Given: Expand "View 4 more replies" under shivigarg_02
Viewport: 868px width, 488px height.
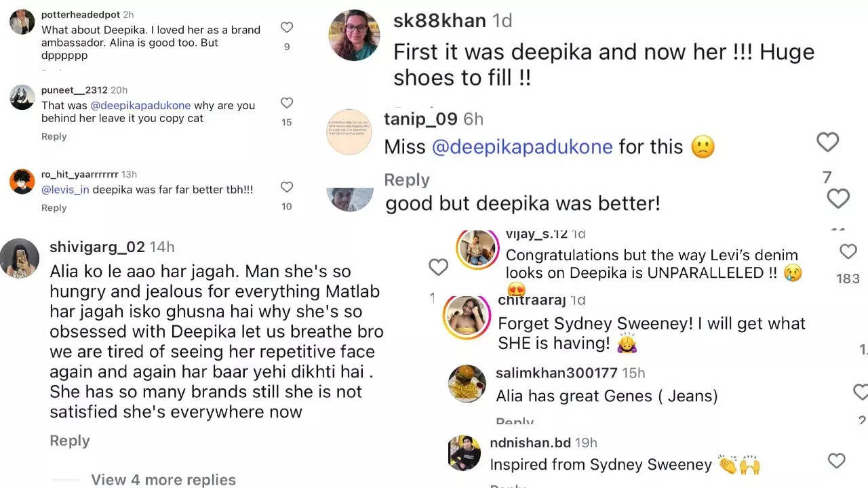Looking at the screenshot, I should tap(163, 479).
